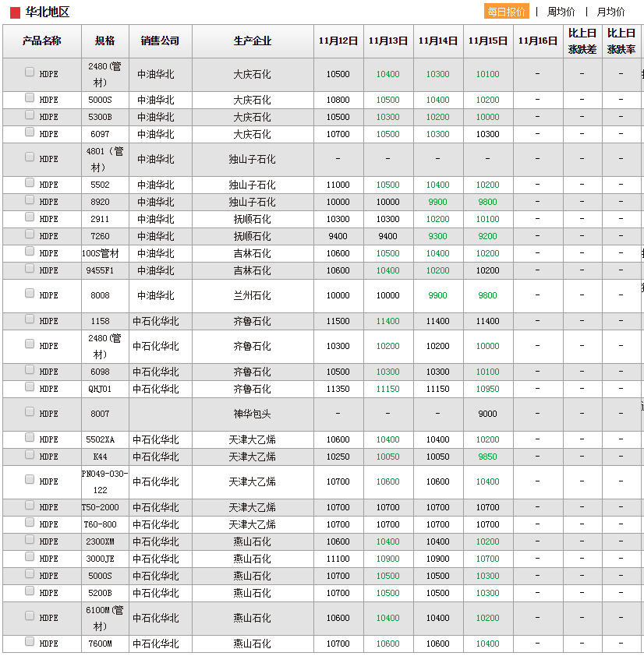Tick the checkbox for HDPE 1158
644x656 pixels.
pos(30,319)
